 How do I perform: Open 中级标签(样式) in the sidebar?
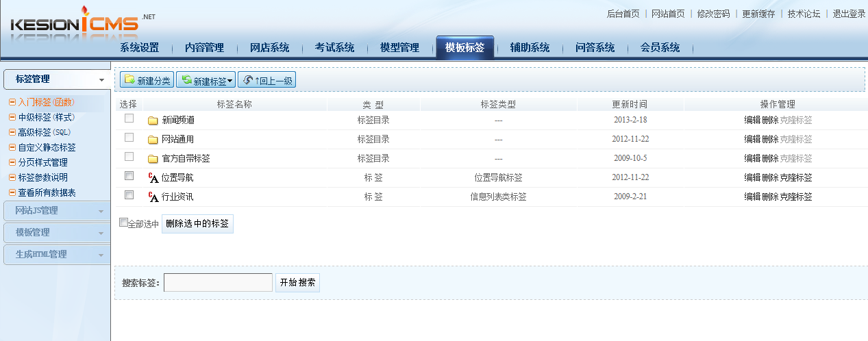click(x=46, y=117)
